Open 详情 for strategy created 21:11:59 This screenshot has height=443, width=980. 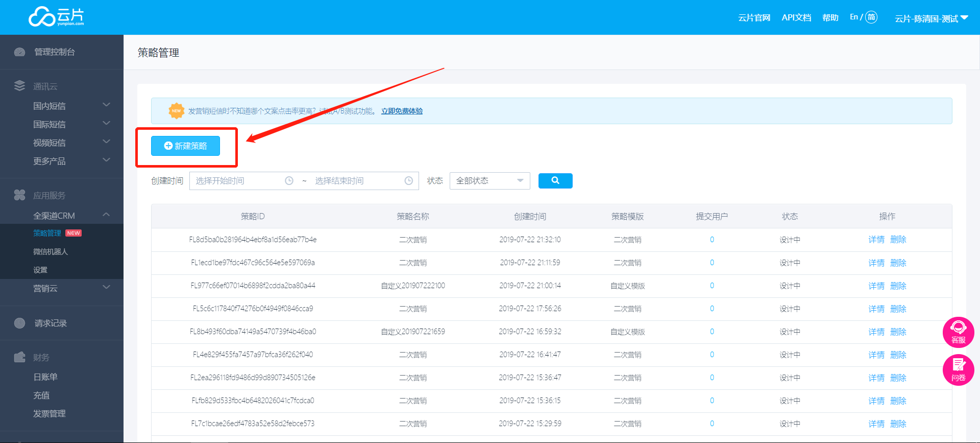pyautogui.click(x=876, y=263)
